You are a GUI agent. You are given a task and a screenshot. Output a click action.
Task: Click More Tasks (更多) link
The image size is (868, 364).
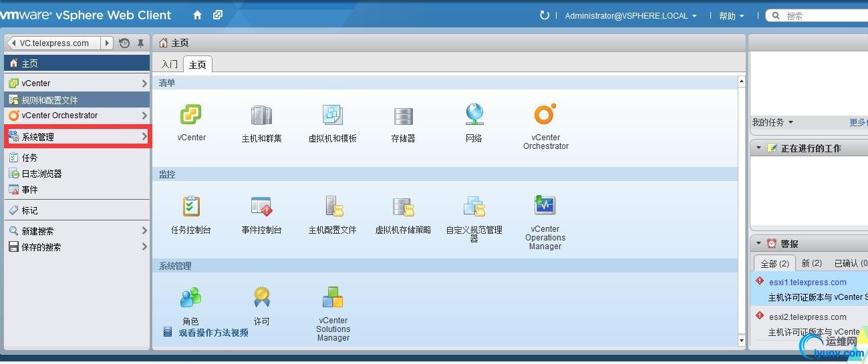(x=858, y=122)
